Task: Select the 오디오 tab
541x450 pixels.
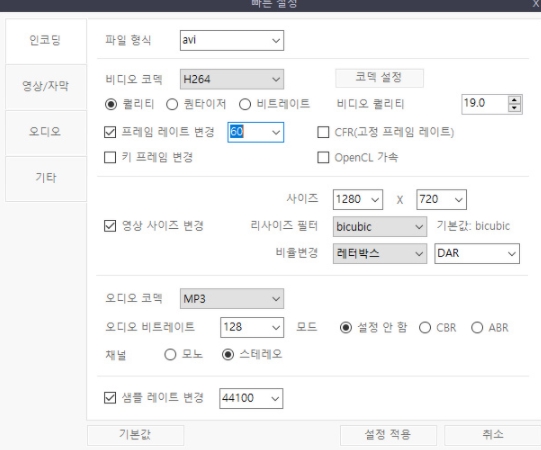Action: tap(46, 132)
